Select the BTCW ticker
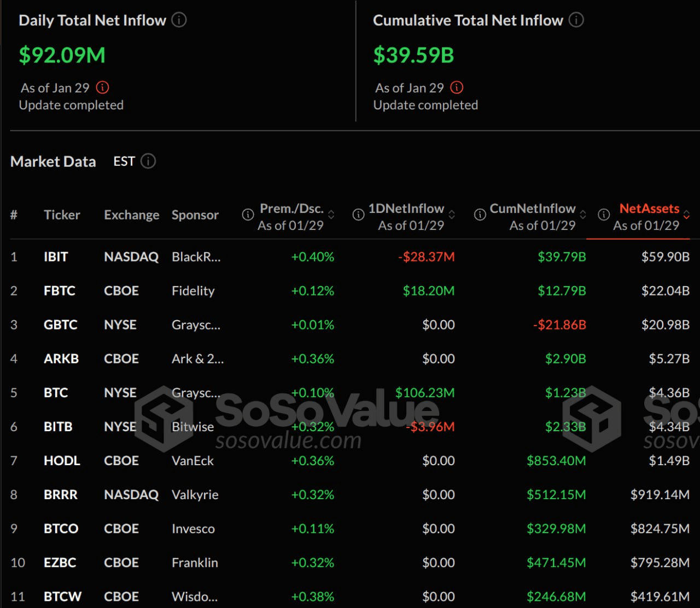The width and height of the screenshot is (700, 608). (62, 596)
